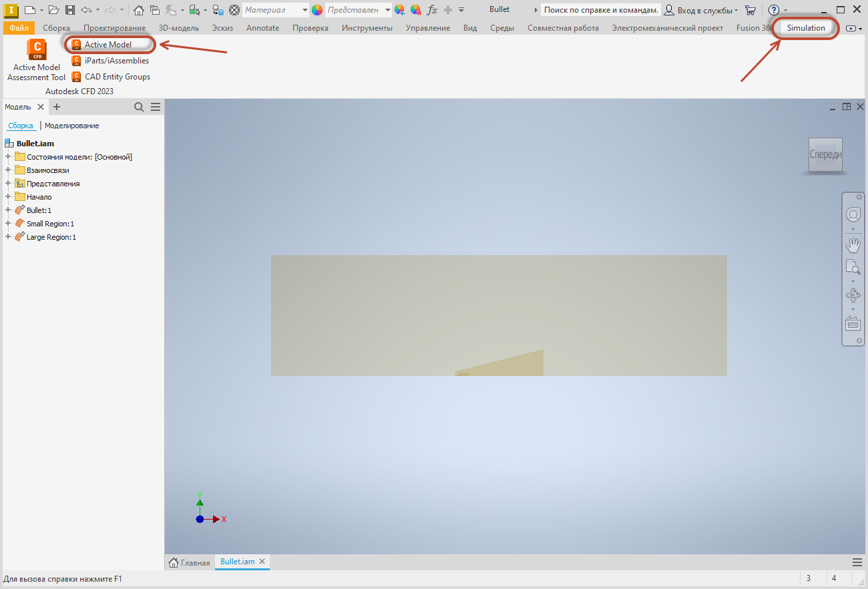This screenshot has width=868, height=589.
Task: Open the Файл menu
Action: 19,28
